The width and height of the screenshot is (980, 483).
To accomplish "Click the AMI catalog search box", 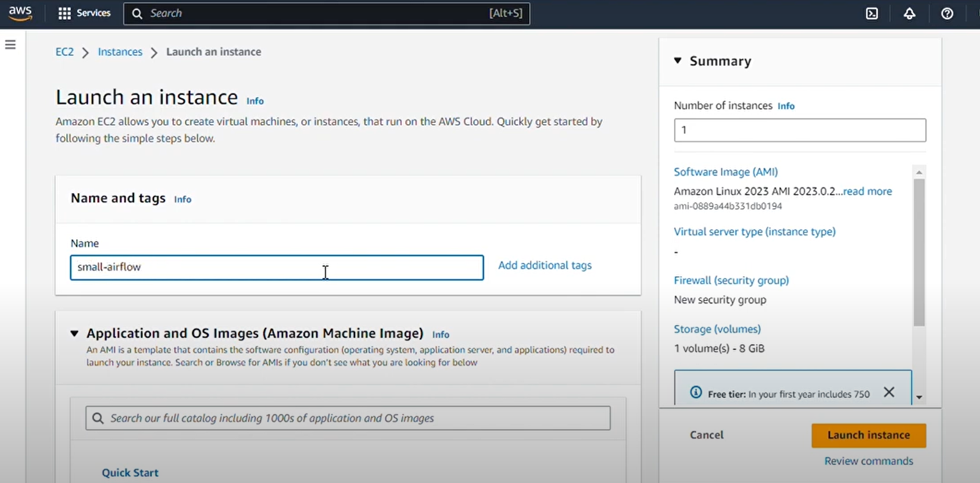I will coord(348,418).
